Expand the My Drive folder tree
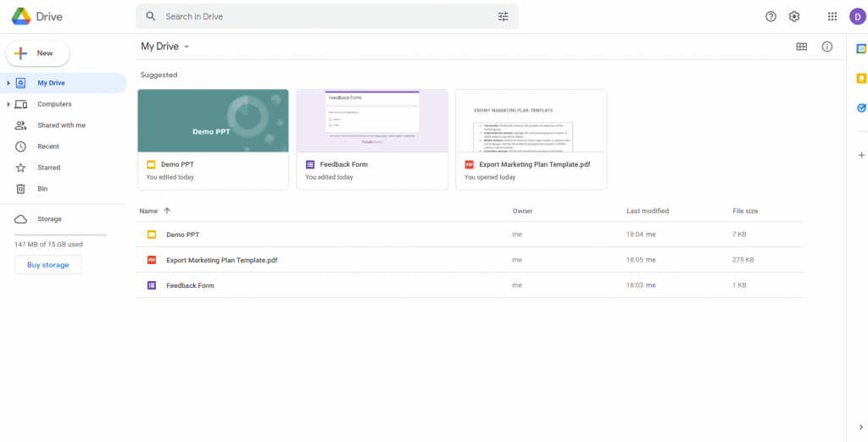This screenshot has height=442, width=868. coord(8,83)
